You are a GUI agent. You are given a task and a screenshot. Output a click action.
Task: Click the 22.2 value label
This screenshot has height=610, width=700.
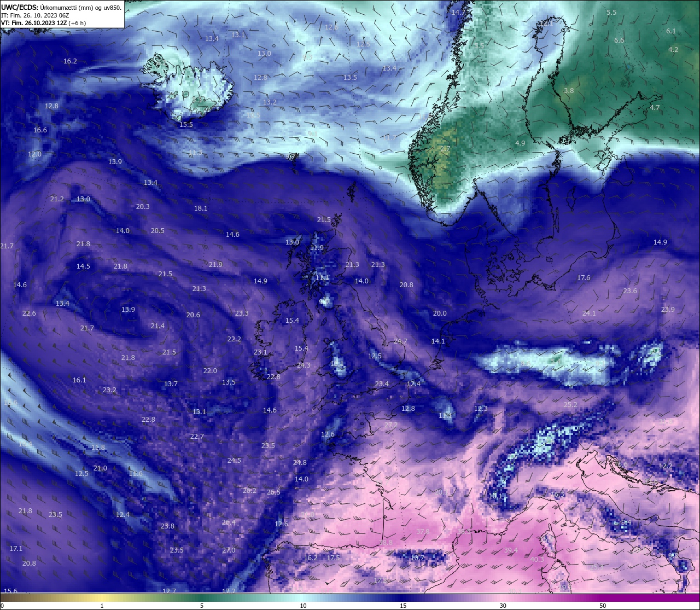coord(234,339)
